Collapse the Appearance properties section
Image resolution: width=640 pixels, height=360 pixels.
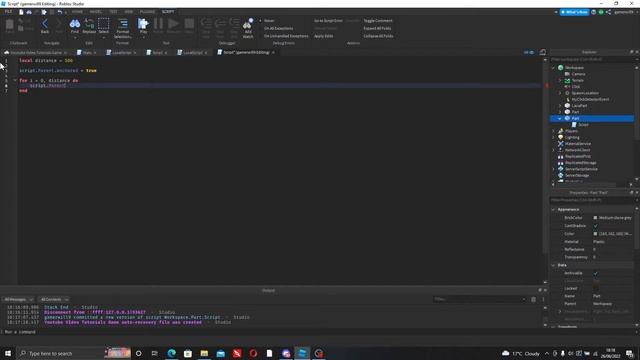(x=553, y=209)
